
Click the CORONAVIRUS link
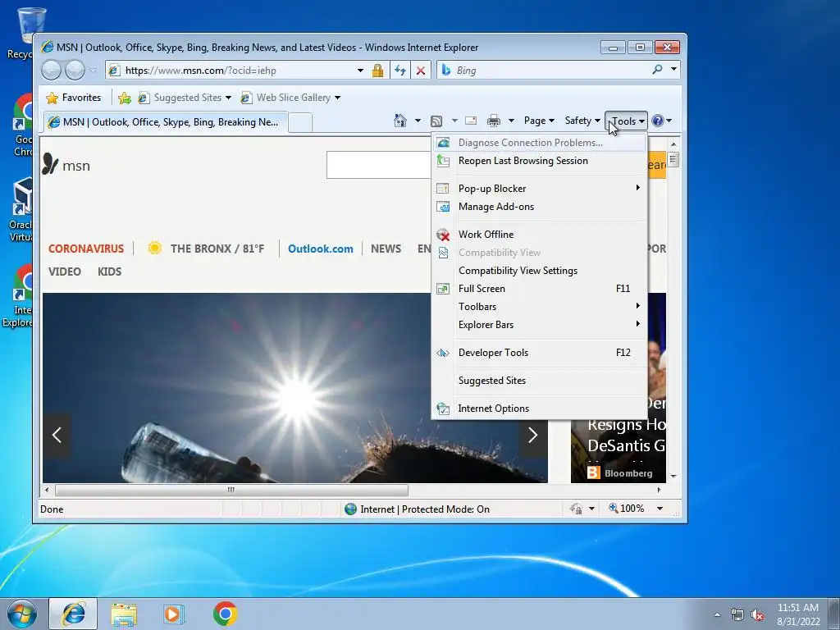point(85,249)
